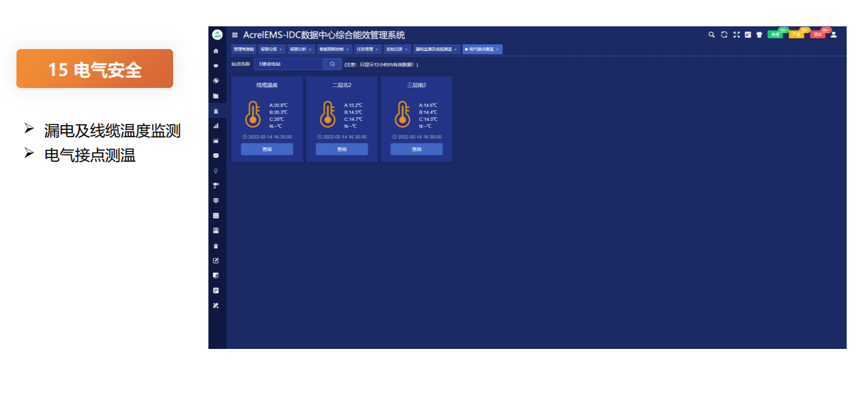Close the 报警分析 tab
The image size is (868, 395).
[310, 49]
